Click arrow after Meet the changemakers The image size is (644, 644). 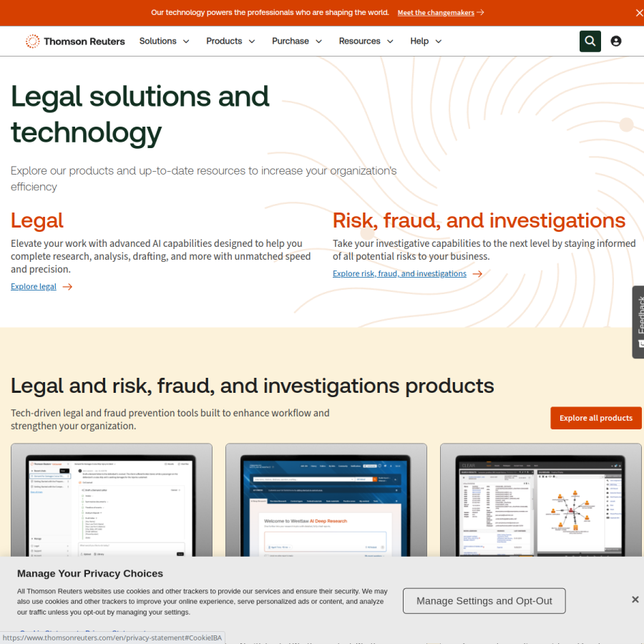tap(480, 12)
